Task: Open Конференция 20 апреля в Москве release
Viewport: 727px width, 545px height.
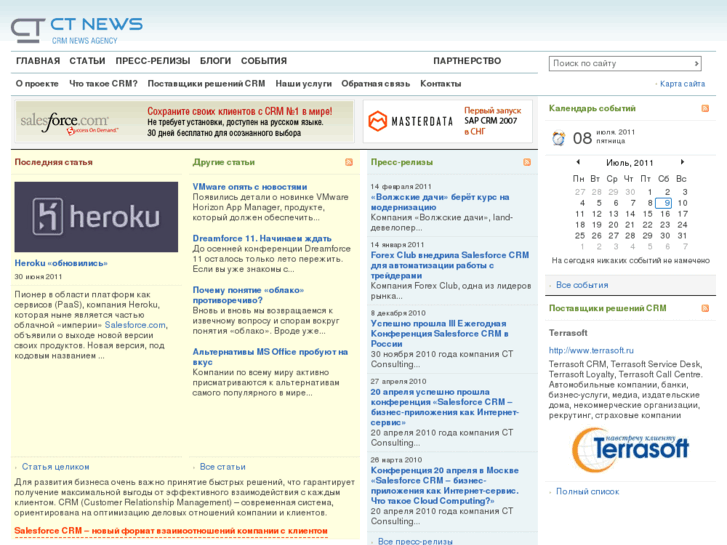Action: 444,485
